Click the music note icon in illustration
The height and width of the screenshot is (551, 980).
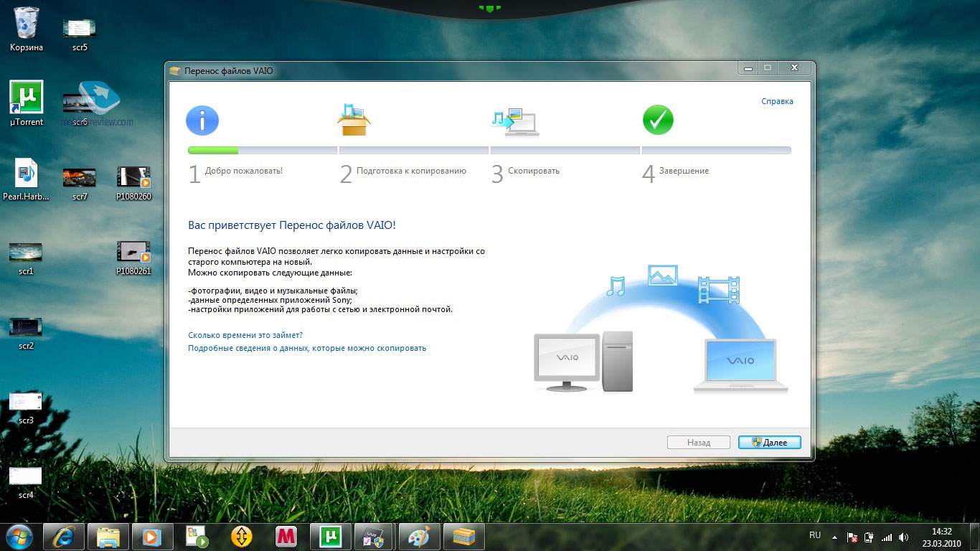click(616, 286)
